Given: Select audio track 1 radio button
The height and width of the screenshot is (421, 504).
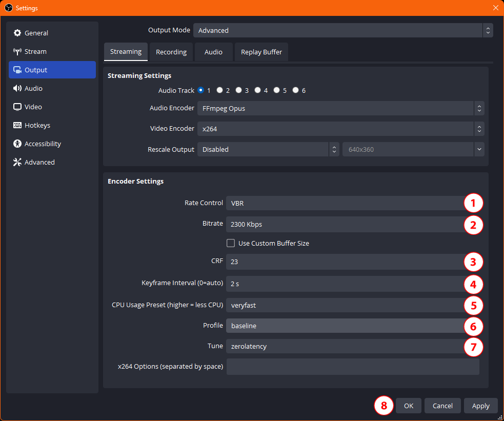Looking at the screenshot, I should click(201, 90).
